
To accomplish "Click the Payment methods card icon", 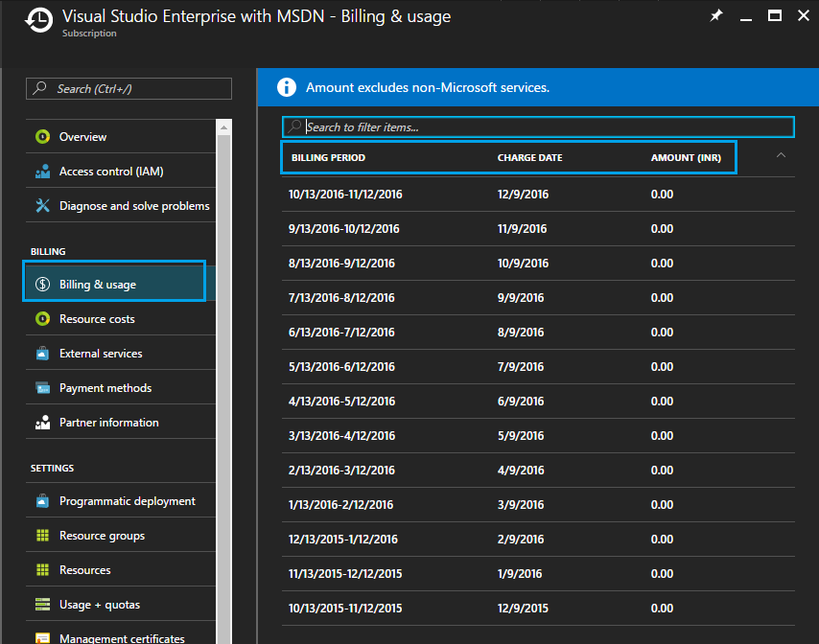I will click(42, 388).
